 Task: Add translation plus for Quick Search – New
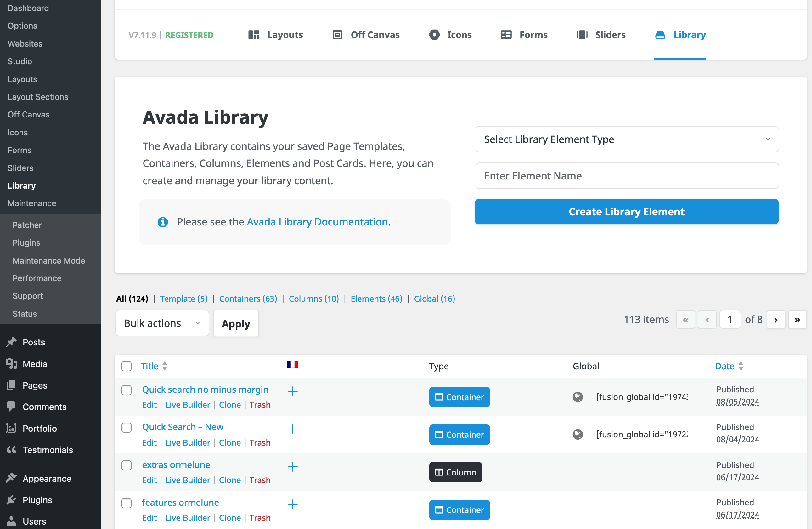point(292,429)
